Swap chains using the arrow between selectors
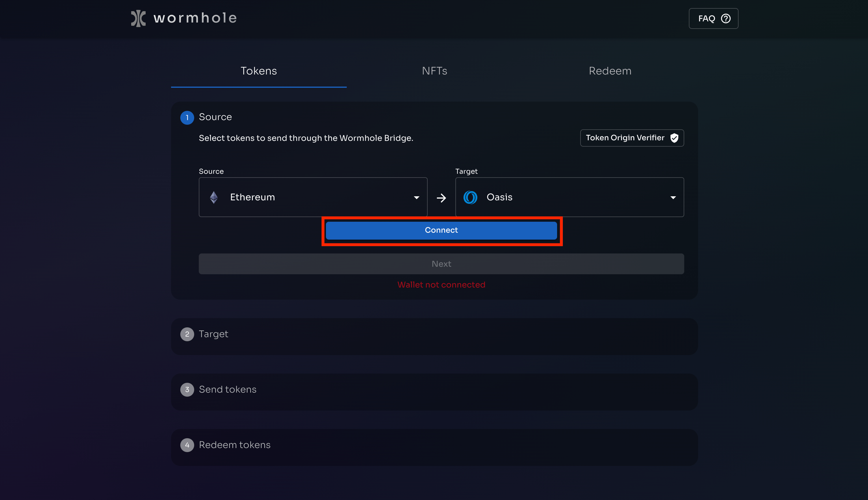The height and width of the screenshot is (500, 868). point(441,198)
